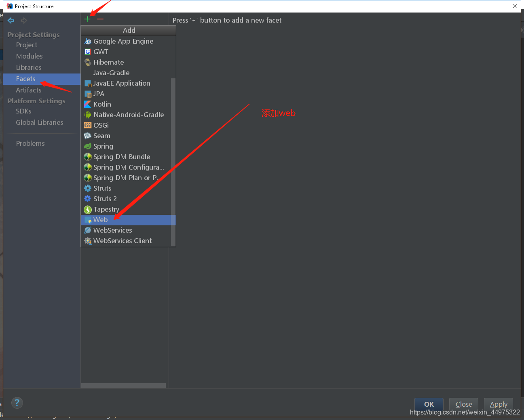The height and width of the screenshot is (420, 524).
Task: Click the JPA facet icon
Action: pyautogui.click(x=88, y=94)
